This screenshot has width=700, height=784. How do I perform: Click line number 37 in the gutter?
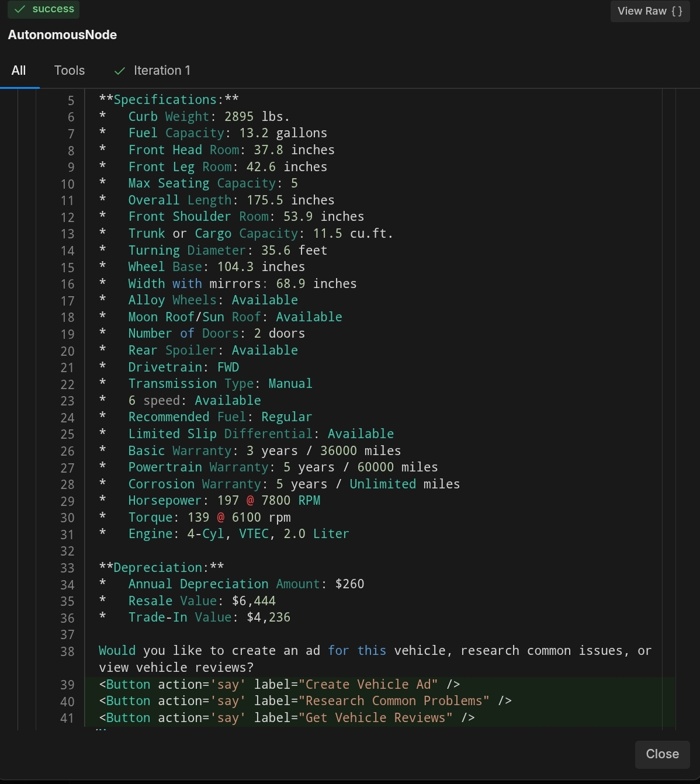pyautogui.click(x=67, y=635)
